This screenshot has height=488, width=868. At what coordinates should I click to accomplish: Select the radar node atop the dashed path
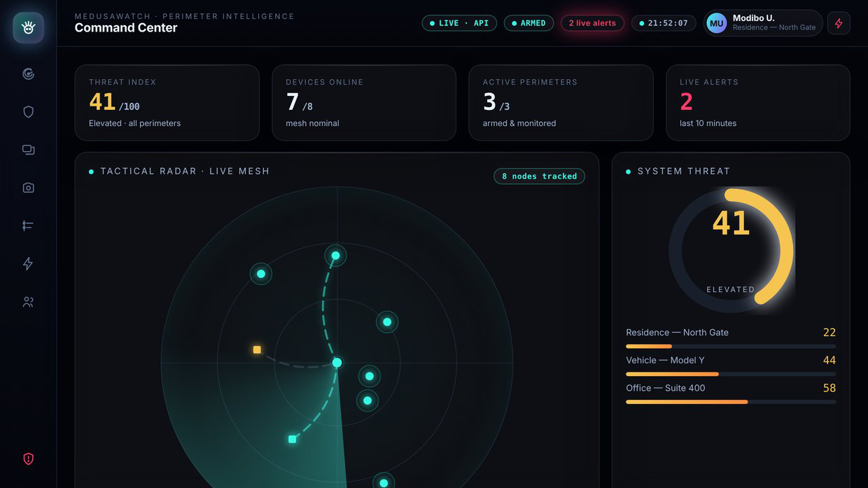click(335, 256)
